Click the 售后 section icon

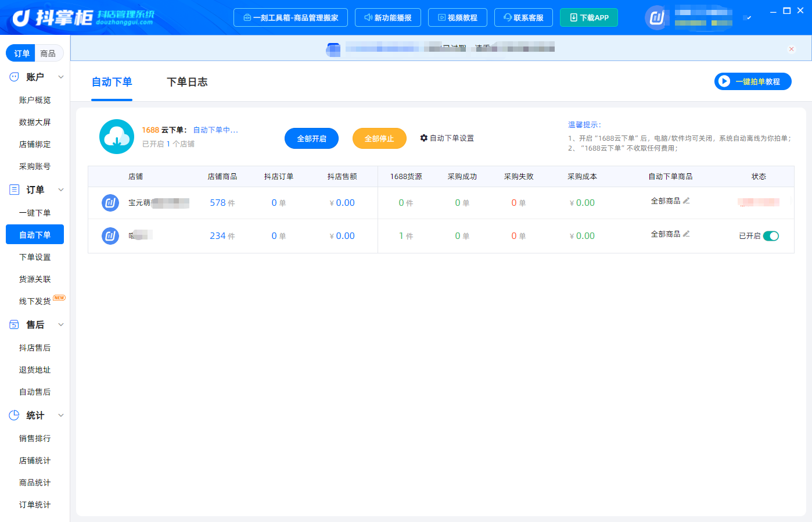point(14,324)
